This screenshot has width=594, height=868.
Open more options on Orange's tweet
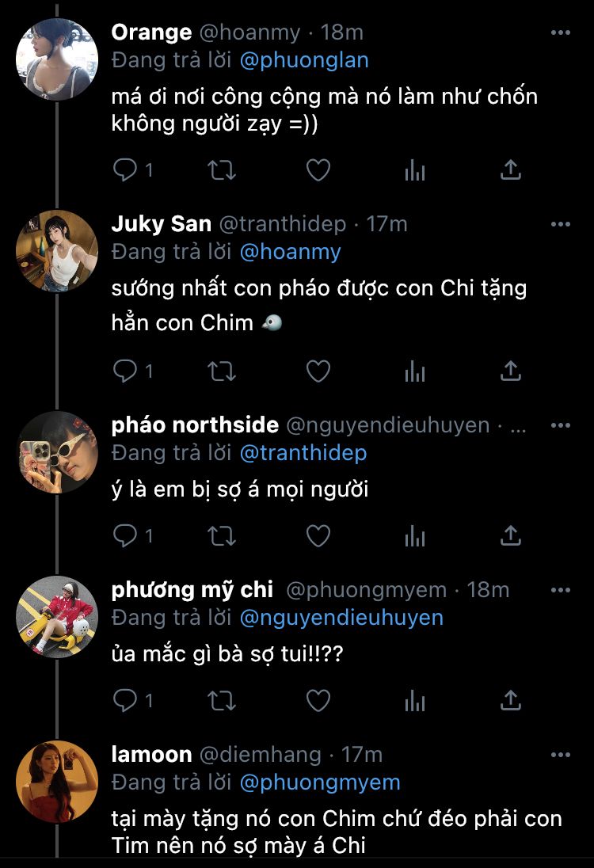tap(560, 32)
